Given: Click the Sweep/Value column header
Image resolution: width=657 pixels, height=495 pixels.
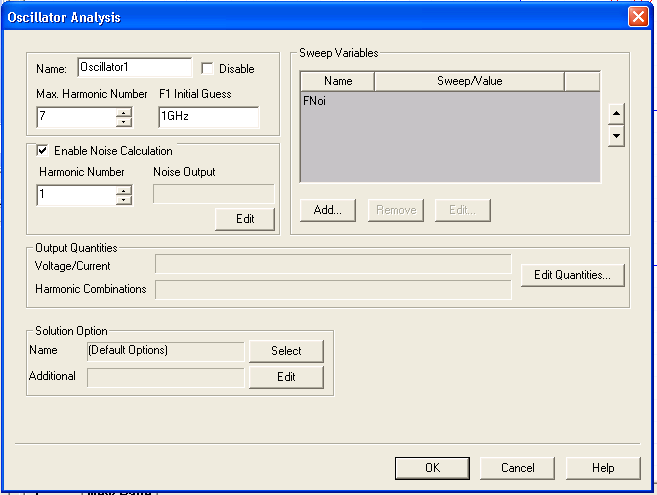Looking at the screenshot, I should click(469, 81).
